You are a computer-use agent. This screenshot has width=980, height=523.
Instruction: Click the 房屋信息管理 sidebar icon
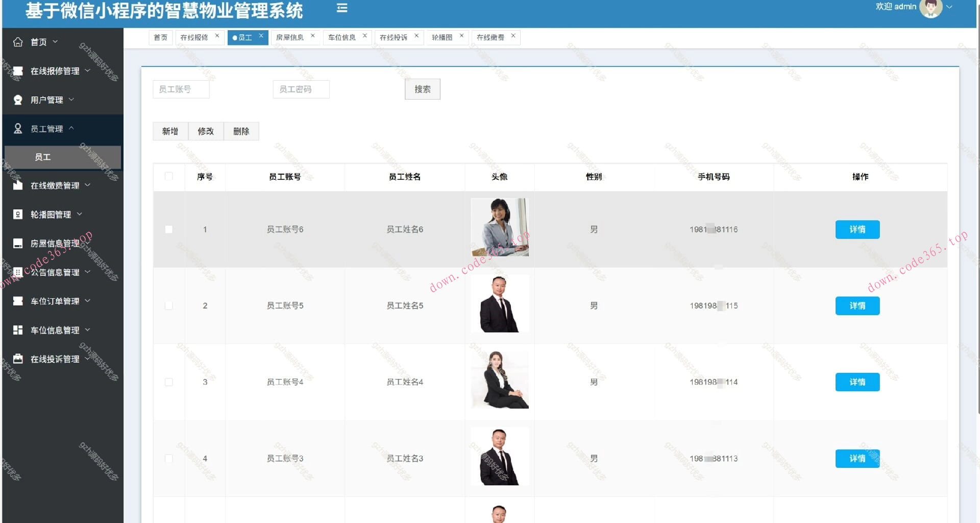tap(18, 243)
